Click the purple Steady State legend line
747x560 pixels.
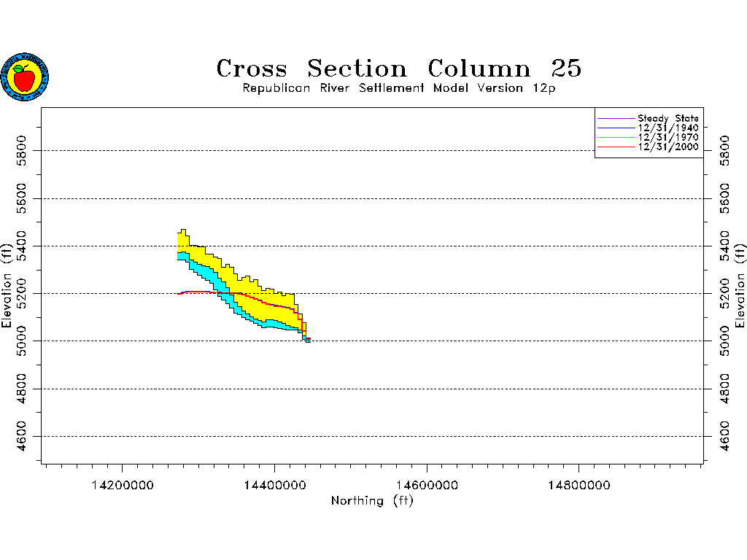click(616, 118)
